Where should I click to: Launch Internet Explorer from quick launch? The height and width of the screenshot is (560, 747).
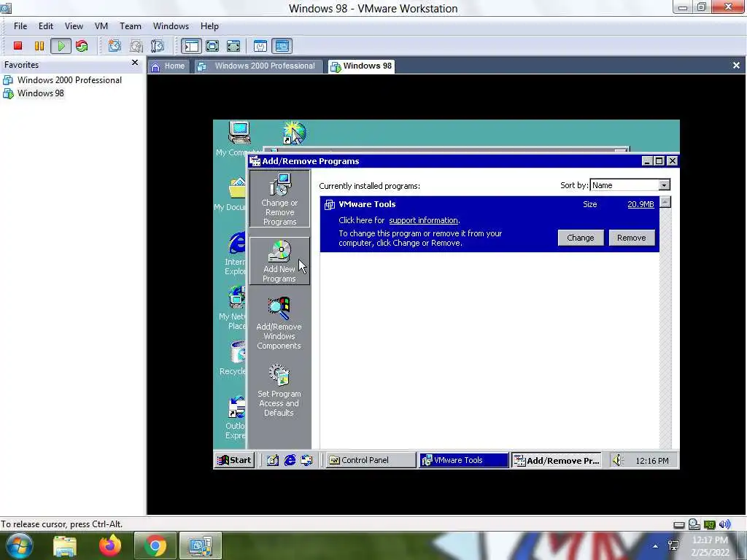(x=290, y=460)
